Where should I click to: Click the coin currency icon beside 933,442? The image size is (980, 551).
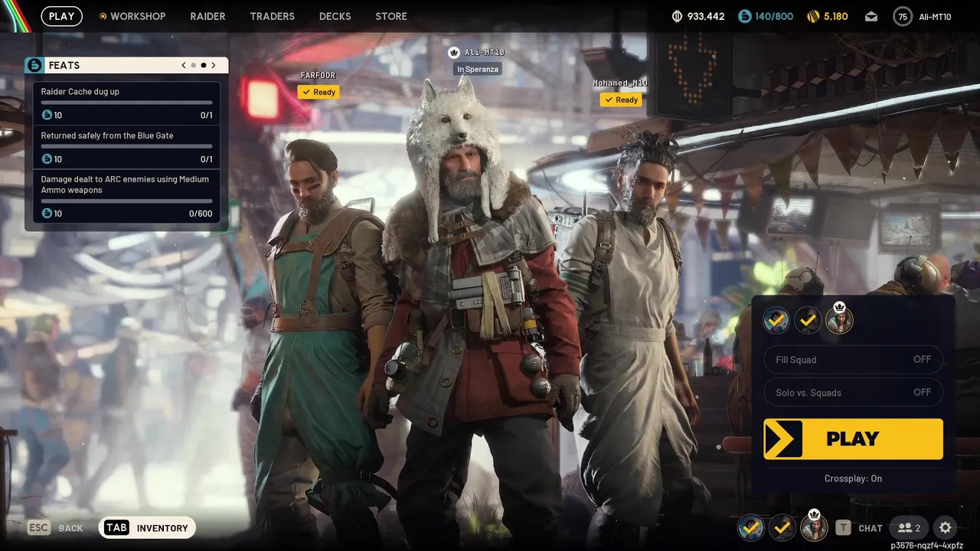(x=677, y=16)
